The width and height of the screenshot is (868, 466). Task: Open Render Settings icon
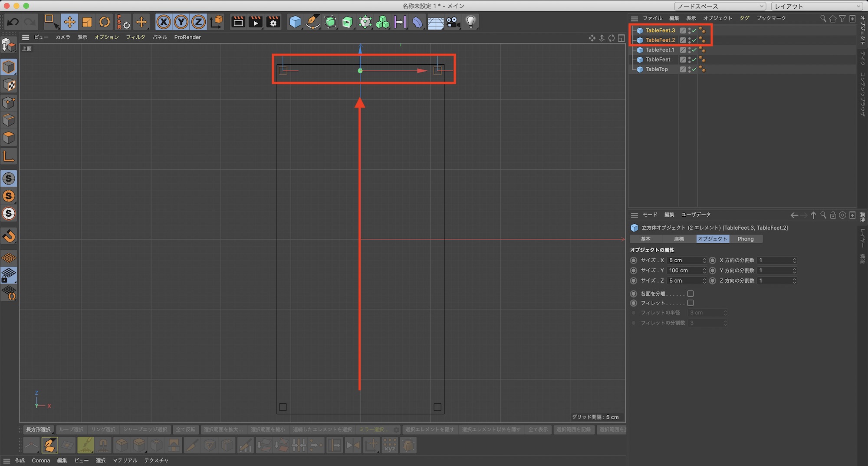pos(273,22)
